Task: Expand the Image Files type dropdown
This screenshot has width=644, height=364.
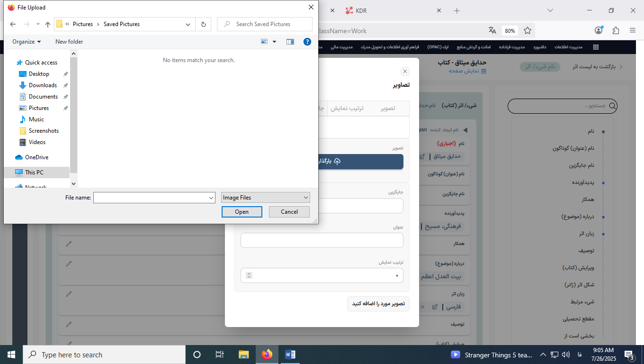Action: click(x=265, y=198)
